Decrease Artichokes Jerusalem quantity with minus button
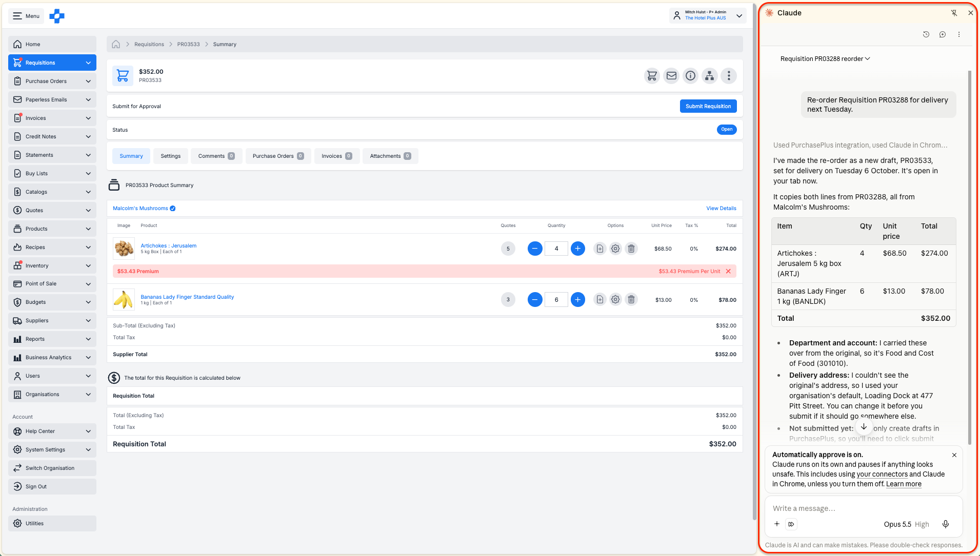 point(535,249)
